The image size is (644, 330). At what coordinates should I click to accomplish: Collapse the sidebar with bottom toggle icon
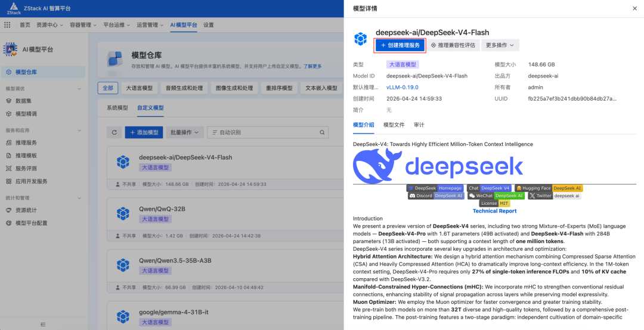(43, 324)
